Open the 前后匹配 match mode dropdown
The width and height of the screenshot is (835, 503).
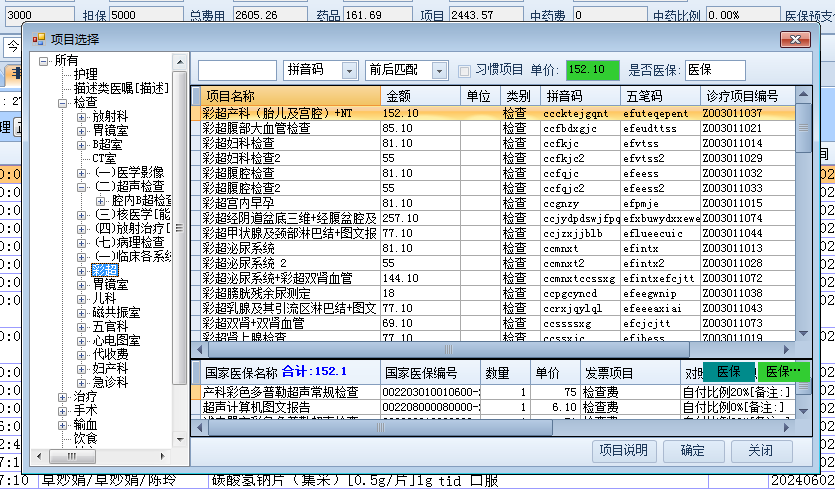coord(439,70)
